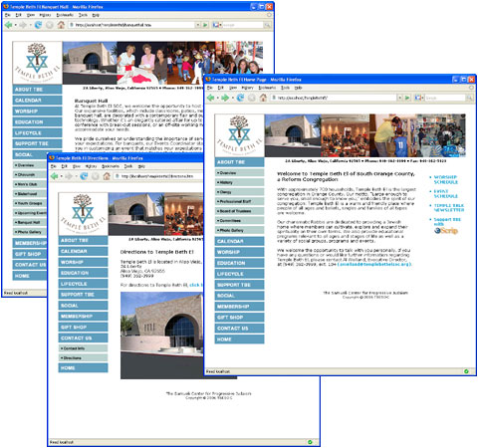Image resolution: width=478 pixels, height=448 pixels.
Task: Click Youth Groups item in Banquet Hall window
Action: (30, 203)
